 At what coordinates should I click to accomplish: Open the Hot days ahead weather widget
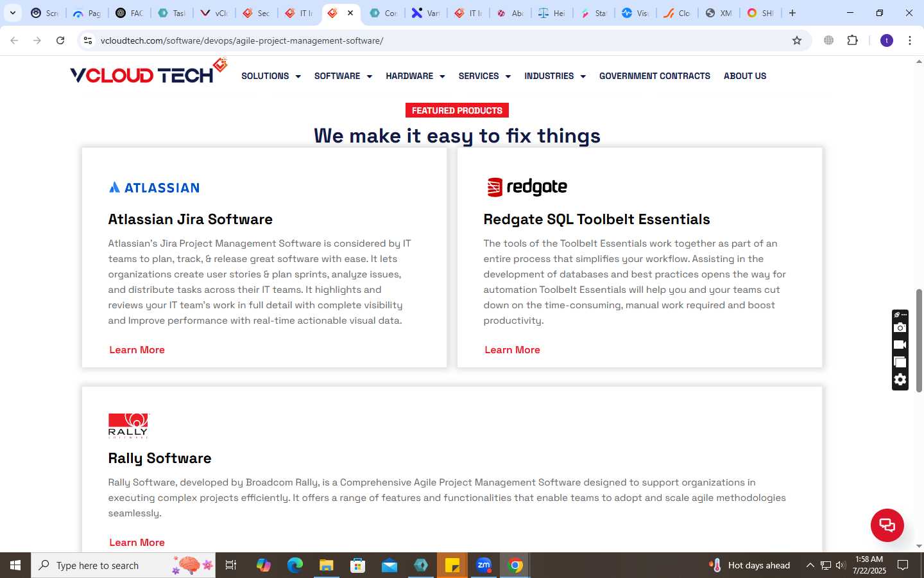(749, 565)
